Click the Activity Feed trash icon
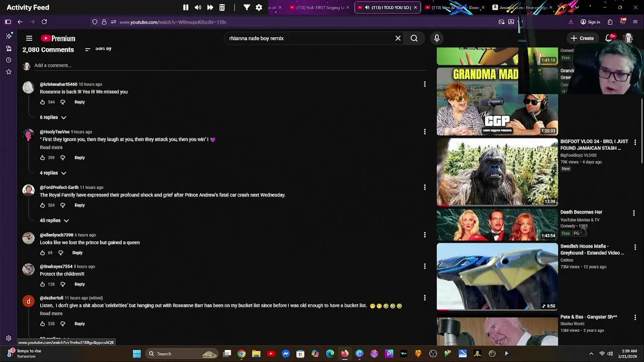 click(x=222, y=8)
